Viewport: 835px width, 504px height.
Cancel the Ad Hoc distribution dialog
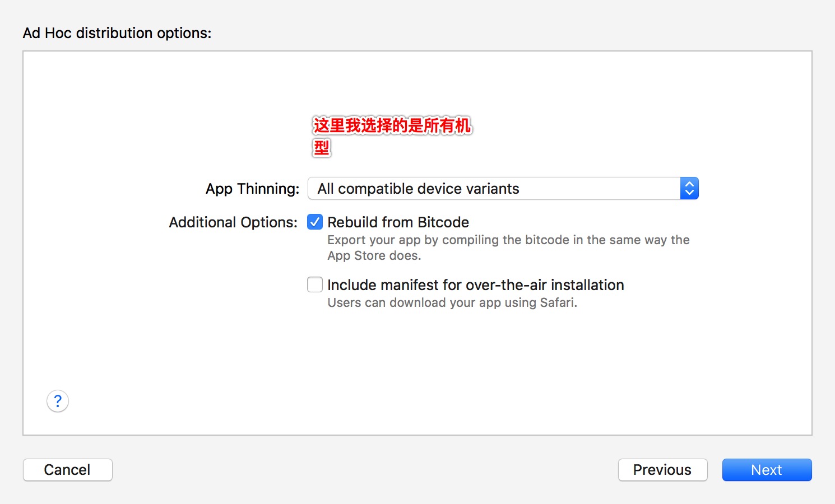click(x=67, y=470)
